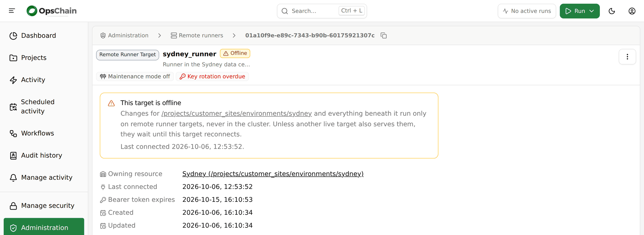Open Manage activity in sidebar

coord(44,178)
